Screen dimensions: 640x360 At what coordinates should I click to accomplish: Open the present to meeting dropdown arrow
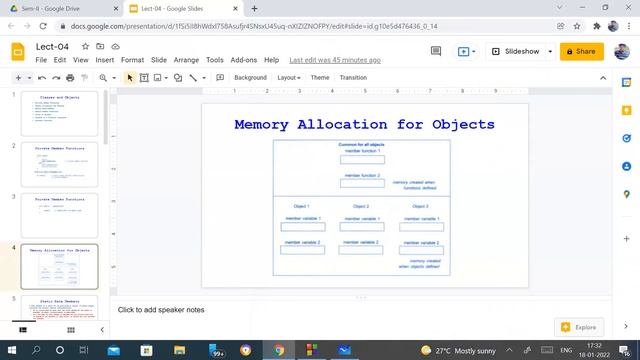pyautogui.click(x=473, y=52)
